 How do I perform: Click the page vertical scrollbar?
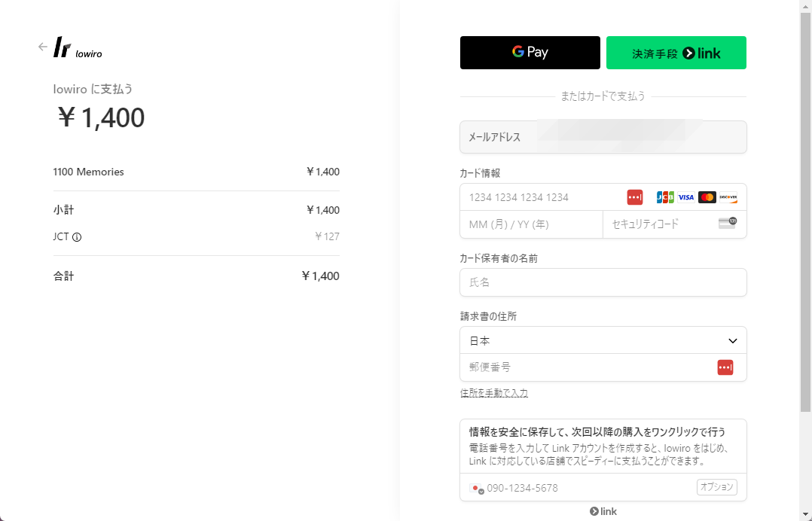click(806, 212)
